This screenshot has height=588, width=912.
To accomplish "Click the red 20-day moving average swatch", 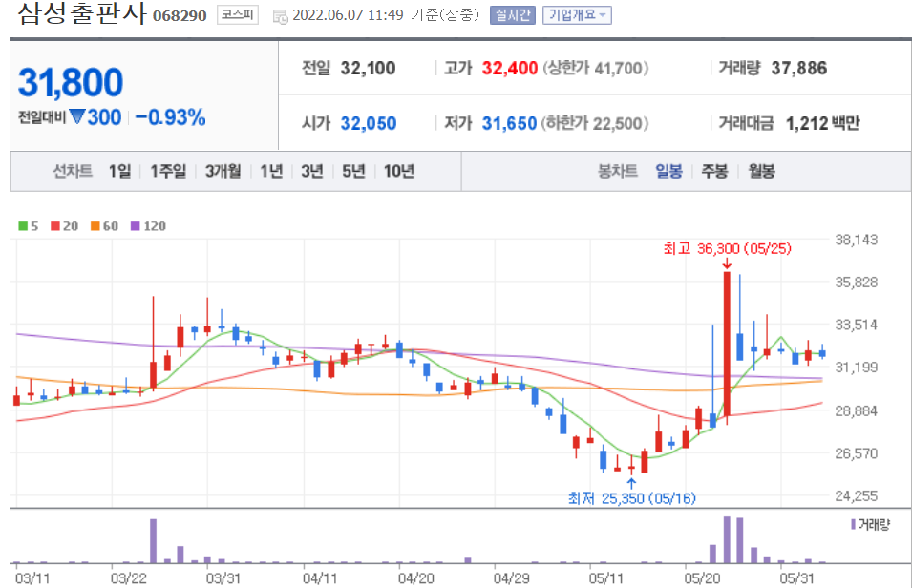I will [x=55, y=225].
